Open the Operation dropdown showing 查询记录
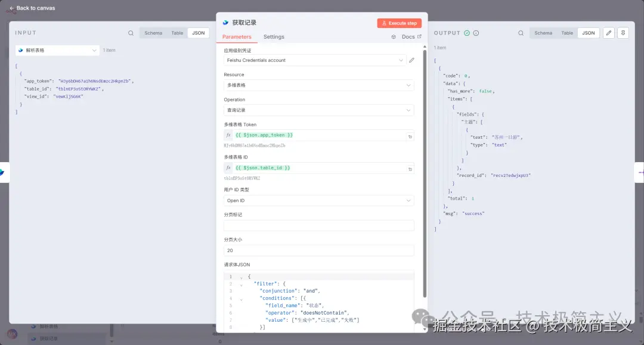 tap(318, 110)
